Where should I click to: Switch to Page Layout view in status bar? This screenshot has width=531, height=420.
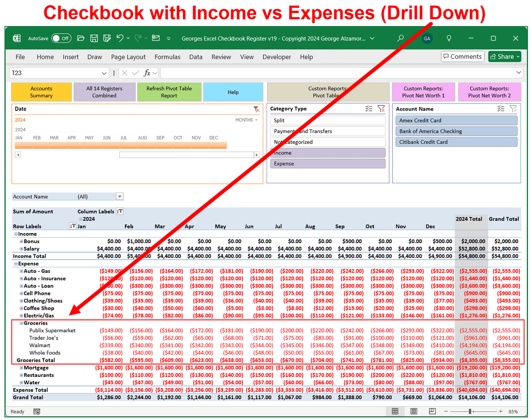(413, 411)
